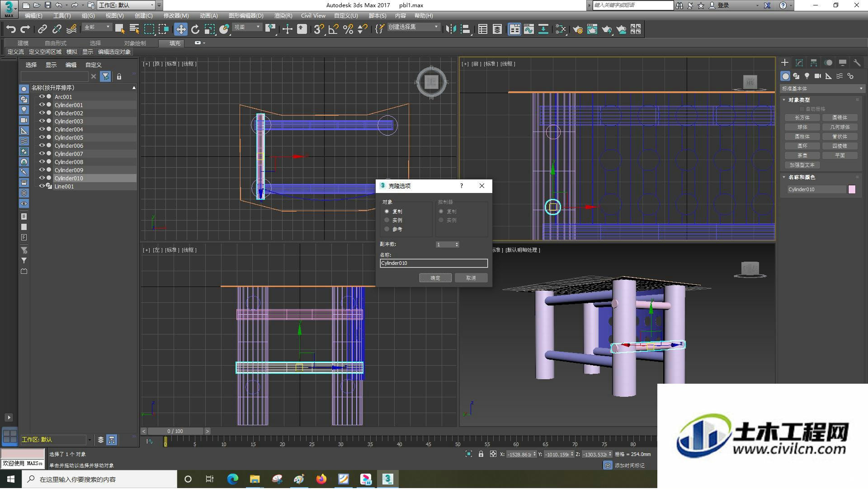Select the 复制 object radio button
This screenshot has height=489, width=868.
(387, 212)
